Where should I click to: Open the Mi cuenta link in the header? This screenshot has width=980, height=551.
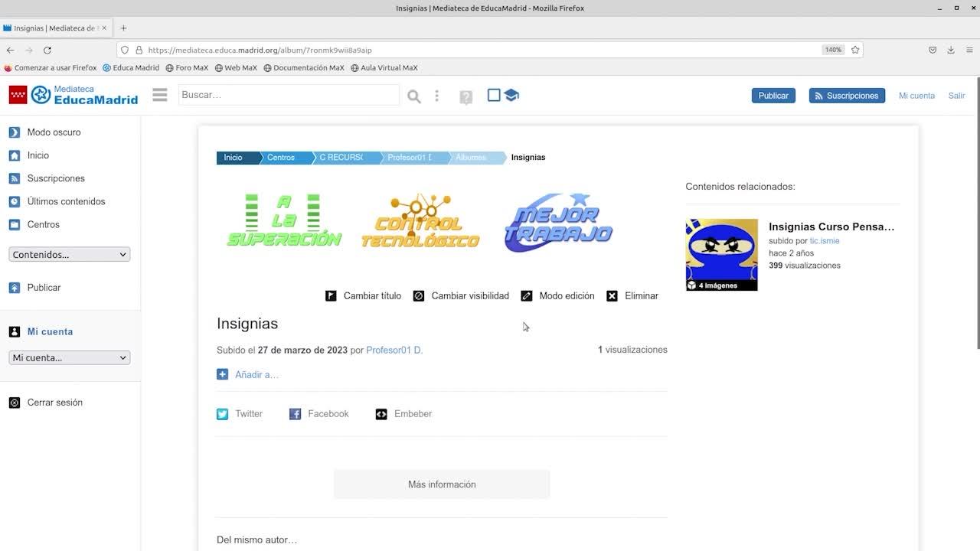coord(916,96)
